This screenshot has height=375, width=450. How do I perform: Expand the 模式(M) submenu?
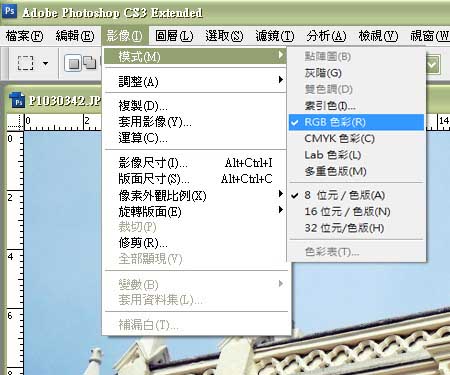(195, 56)
